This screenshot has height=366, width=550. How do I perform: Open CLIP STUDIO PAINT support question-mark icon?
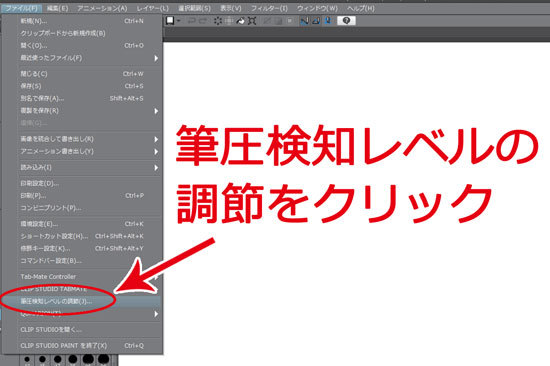coord(346,21)
